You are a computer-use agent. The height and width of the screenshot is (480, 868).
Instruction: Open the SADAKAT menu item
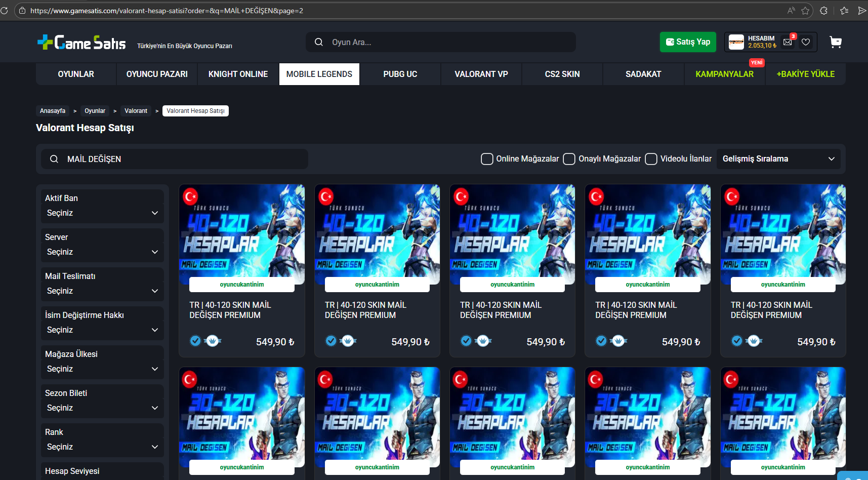643,74
